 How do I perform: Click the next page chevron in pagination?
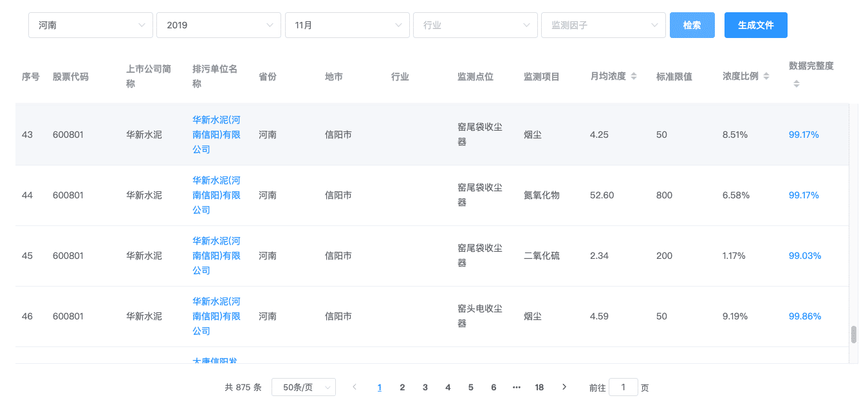point(564,387)
